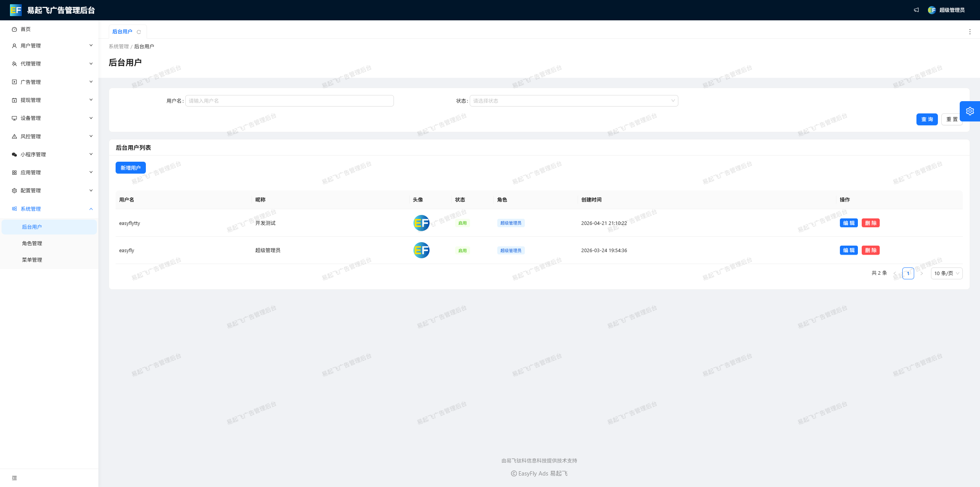
Task: Expand the 提现管理 menu chevron
Action: (91, 100)
